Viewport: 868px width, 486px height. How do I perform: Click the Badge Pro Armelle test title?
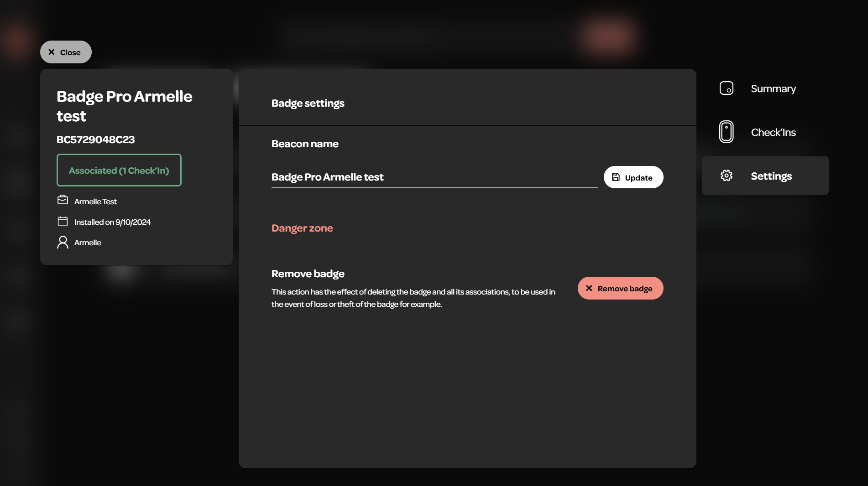124,106
